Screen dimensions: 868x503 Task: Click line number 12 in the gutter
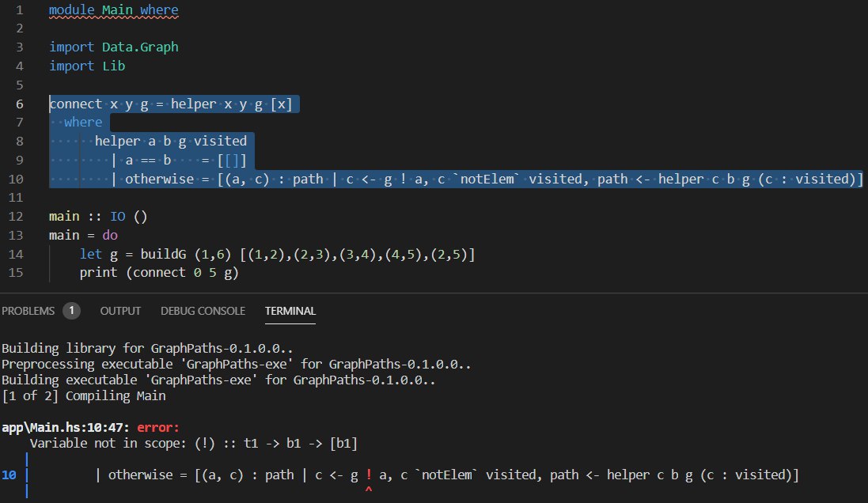click(19, 217)
